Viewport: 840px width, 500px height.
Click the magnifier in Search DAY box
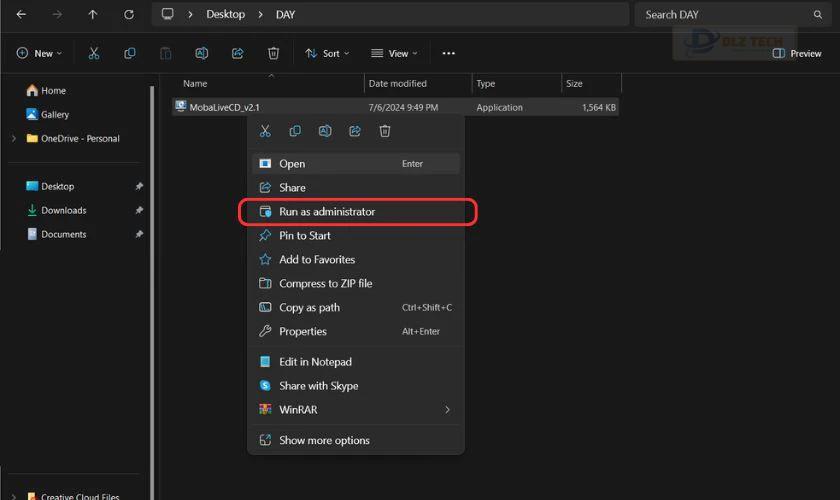[818, 14]
